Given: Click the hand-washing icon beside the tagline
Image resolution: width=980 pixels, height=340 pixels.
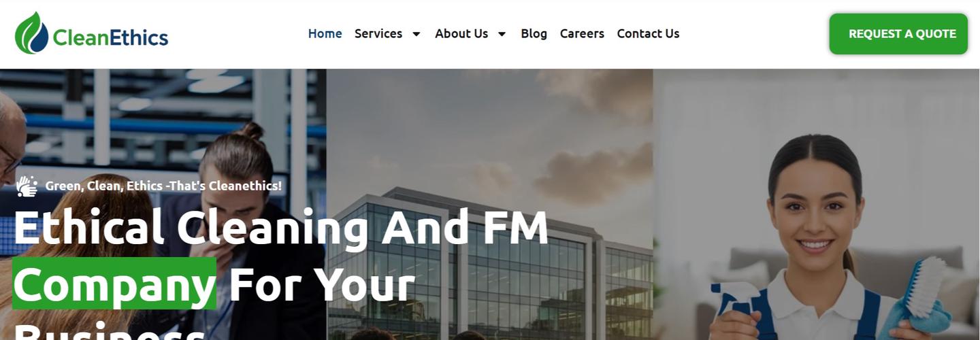Looking at the screenshot, I should 27,186.
